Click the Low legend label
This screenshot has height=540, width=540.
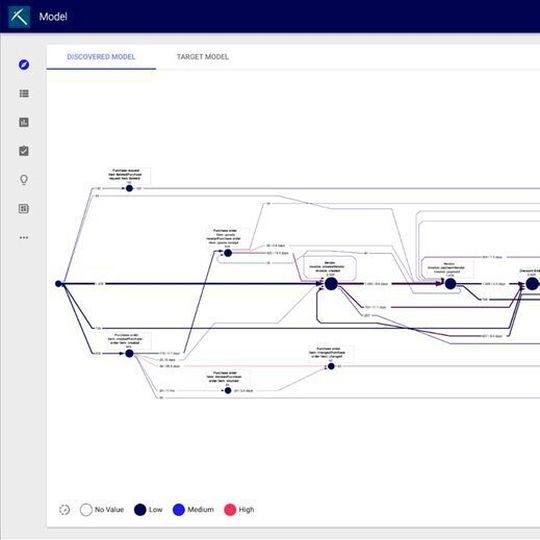point(155,509)
